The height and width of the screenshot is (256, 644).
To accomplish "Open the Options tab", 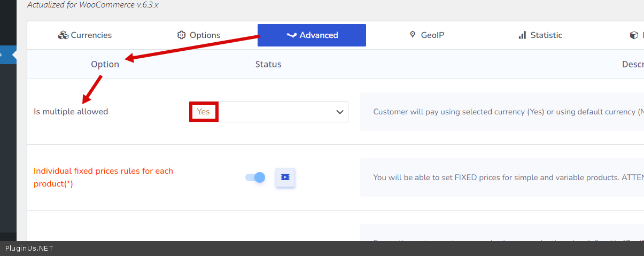I will (x=205, y=35).
